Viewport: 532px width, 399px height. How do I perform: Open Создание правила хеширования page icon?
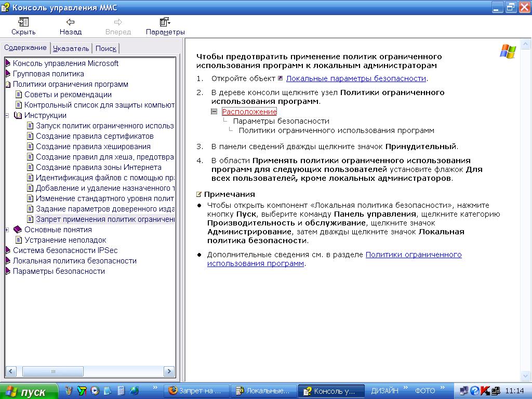click(30, 147)
